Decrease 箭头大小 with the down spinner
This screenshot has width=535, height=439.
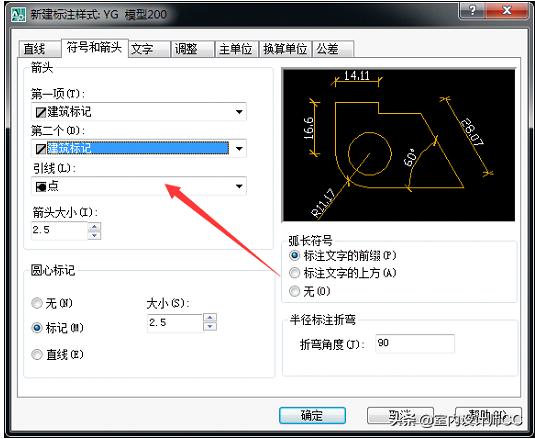click(x=95, y=235)
